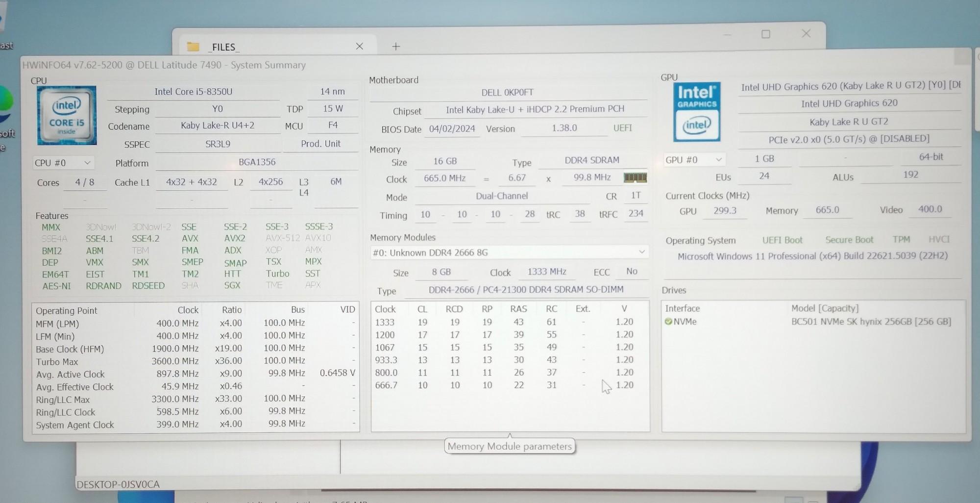Screen dimensions: 980x503
Task: Click the BC501 NVMe SK hynix drive entry
Action: 813,322
